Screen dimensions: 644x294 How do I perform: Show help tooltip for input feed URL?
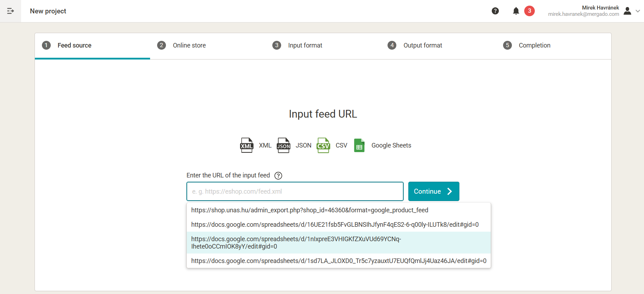click(278, 176)
